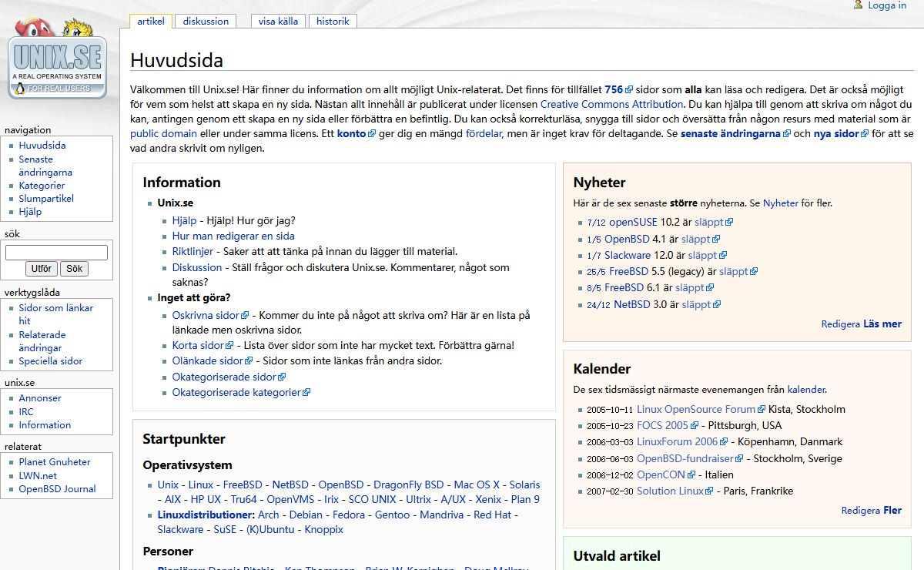Image resolution: width=924 pixels, height=570 pixels.
Task: Open the Solution Linux event link
Action: tap(675, 491)
